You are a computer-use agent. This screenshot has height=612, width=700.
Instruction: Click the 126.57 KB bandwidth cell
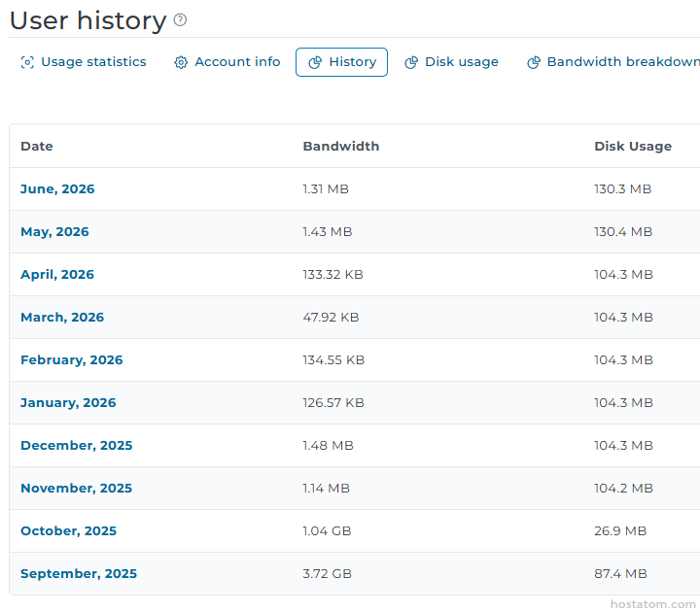click(x=333, y=403)
